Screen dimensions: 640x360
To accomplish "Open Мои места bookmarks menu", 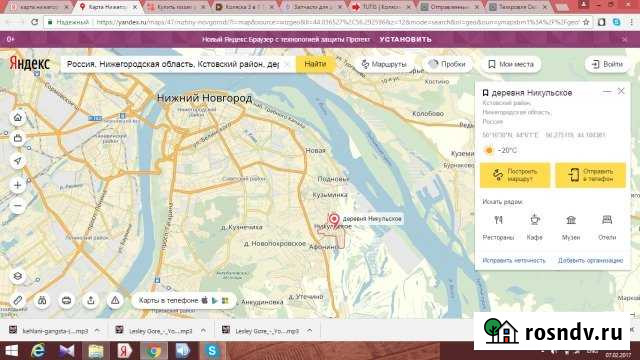I will click(511, 64).
